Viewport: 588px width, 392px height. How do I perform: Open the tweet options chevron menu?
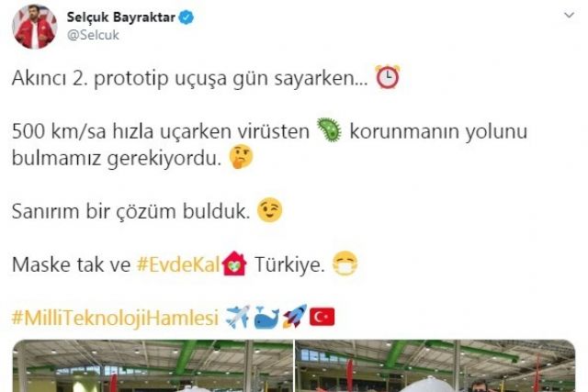pyautogui.click(x=569, y=16)
